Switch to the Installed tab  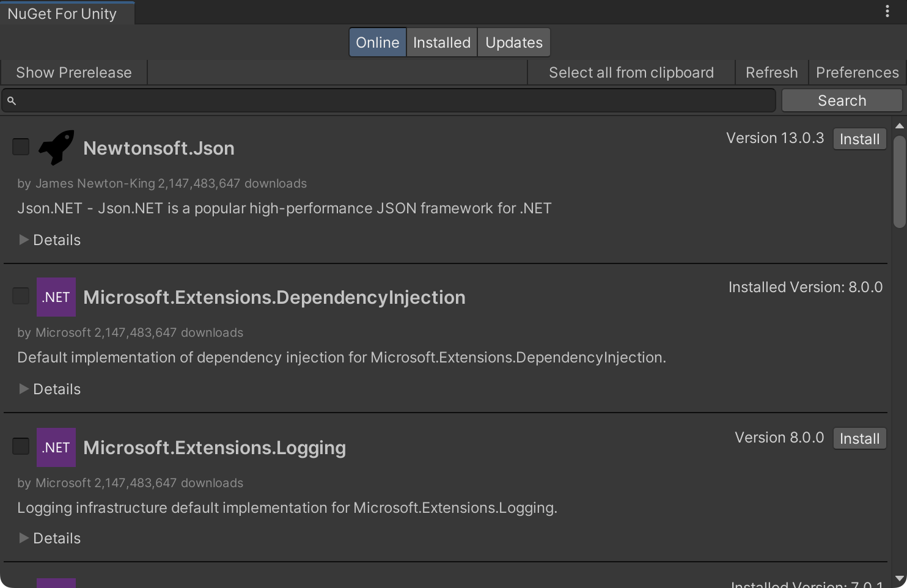pos(441,42)
